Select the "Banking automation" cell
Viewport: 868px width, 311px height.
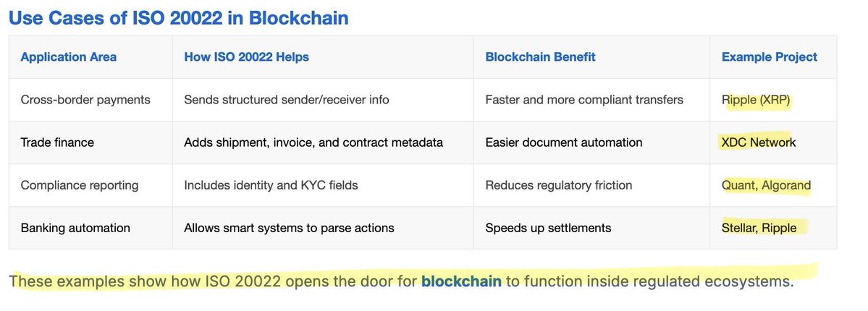pyautogui.click(x=75, y=228)
